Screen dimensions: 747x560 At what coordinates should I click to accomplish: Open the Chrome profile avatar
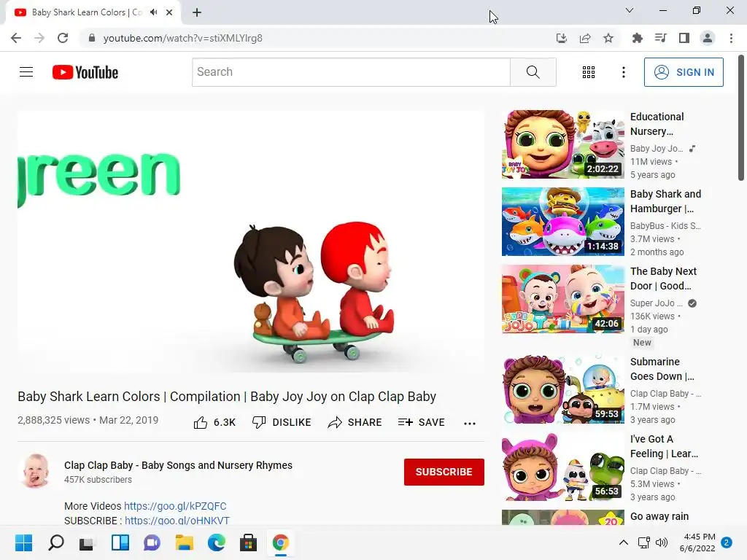point(708,38)
